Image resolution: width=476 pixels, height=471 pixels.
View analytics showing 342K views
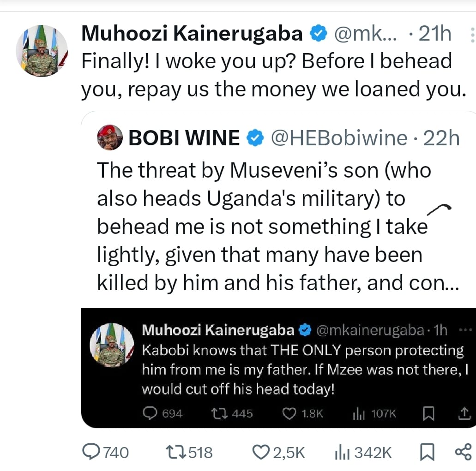341,452
